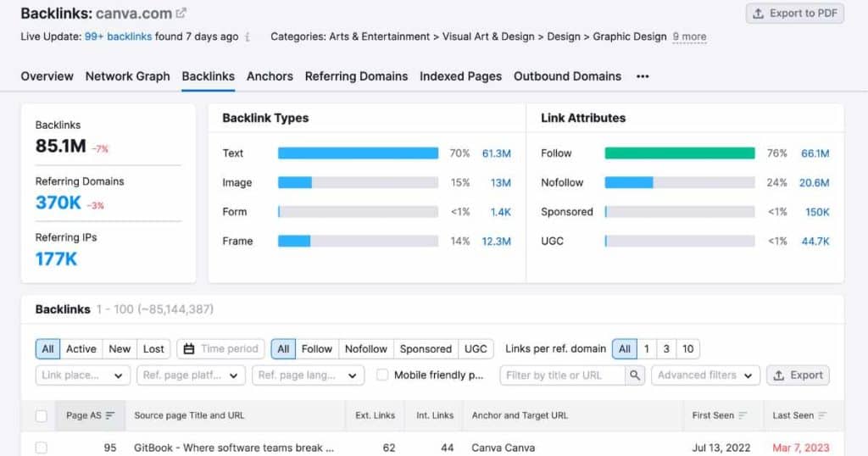Screen dimensions: 868x456
Task: Filter by UGC link attribute
Action: tap(476, 349)
